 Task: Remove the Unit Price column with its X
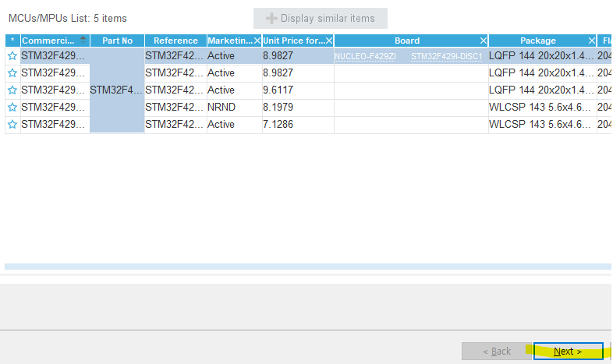pos(329,41)
